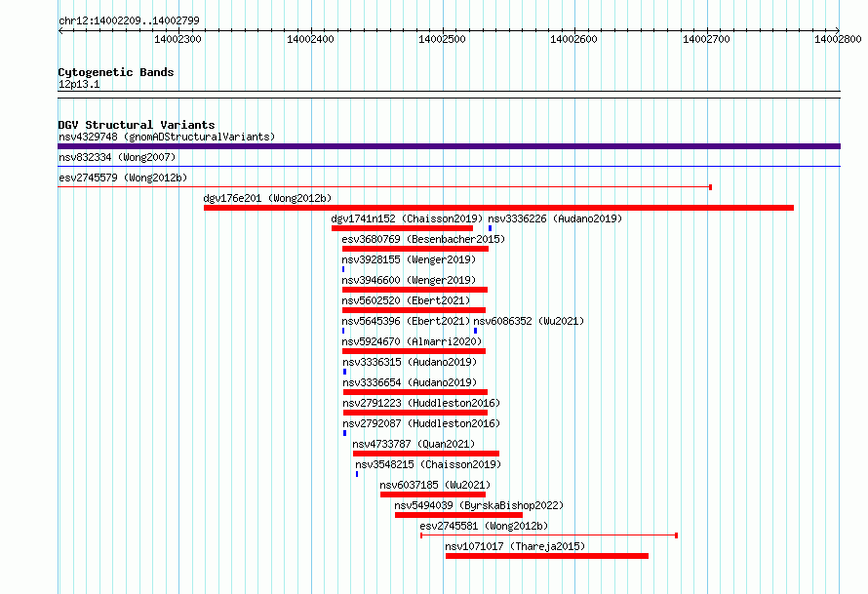The height and width of the screenshot is (594, 868).
Task: Select the purple nsv4329748 variant bar
Action: click(449, 146)
